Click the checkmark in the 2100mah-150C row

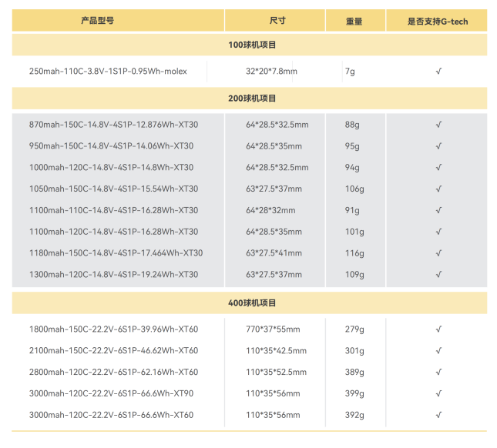438,351
